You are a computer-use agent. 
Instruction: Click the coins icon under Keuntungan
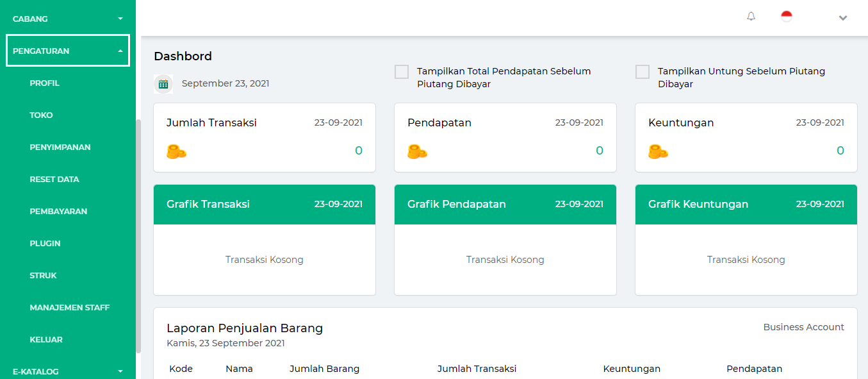coord(658,151)
